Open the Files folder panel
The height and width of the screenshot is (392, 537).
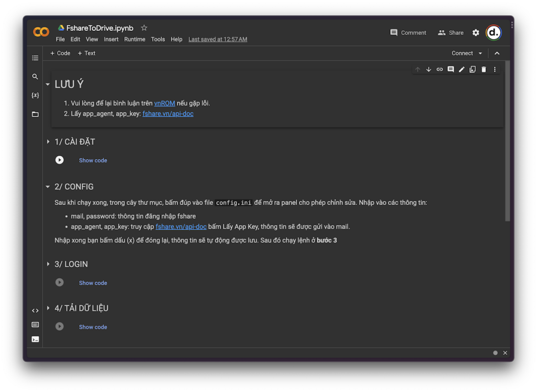35,114
